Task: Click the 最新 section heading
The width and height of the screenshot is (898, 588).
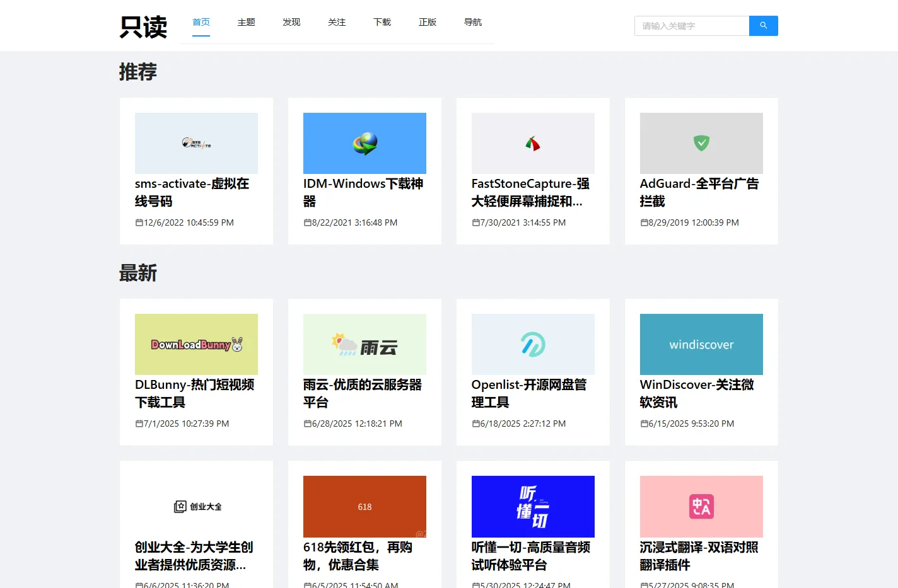Action: pos(138,274)
